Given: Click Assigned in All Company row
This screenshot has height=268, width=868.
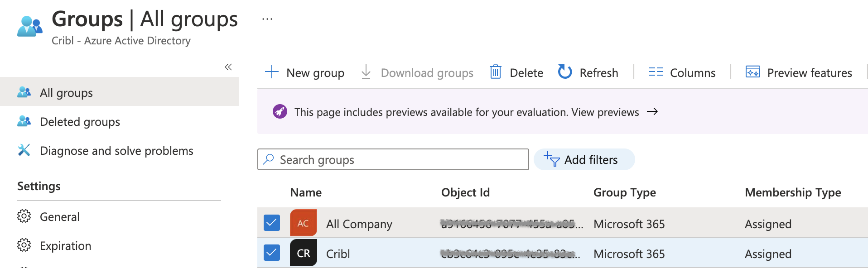Looking at the screenshot, I should (x=768, y=224).
